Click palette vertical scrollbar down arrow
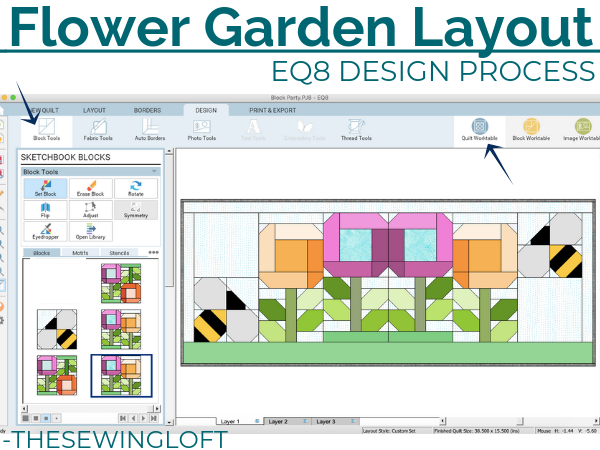The image size is (600, 450). 170,422
